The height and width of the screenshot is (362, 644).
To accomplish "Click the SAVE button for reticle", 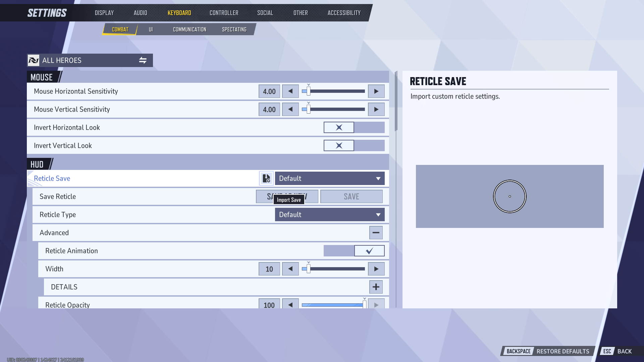I will coord(352,196).
